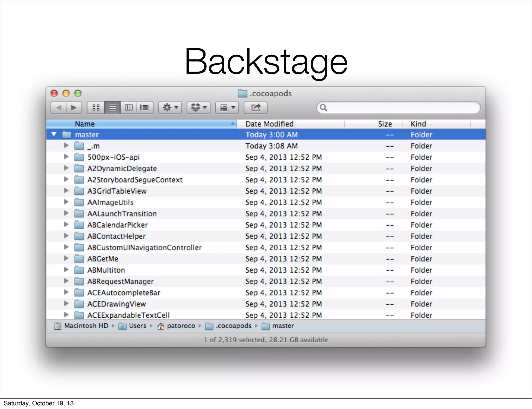
Task: Switch to icon view
Action: [96, 107]
